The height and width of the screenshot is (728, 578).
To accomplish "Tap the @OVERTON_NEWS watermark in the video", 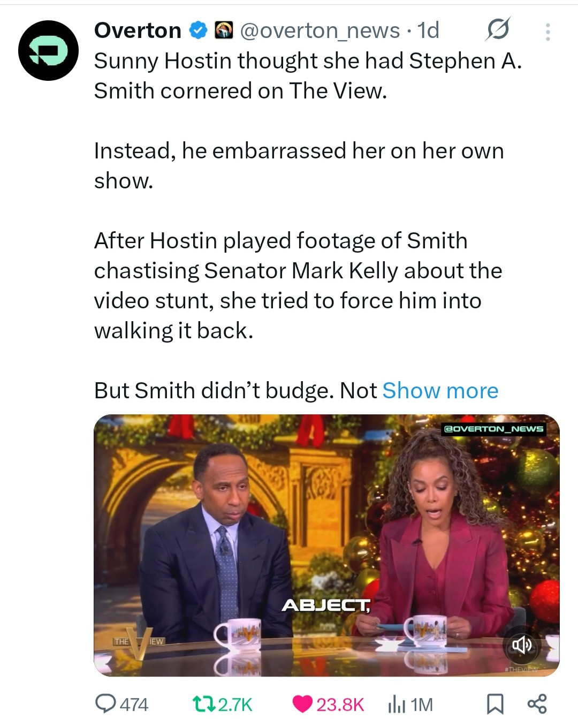I will 494,428.
